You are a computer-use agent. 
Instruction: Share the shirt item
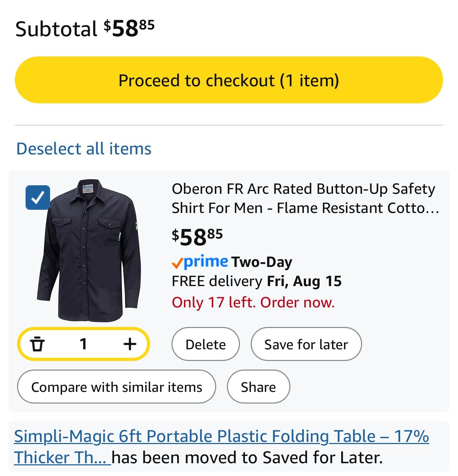click(x=258, y=387)
